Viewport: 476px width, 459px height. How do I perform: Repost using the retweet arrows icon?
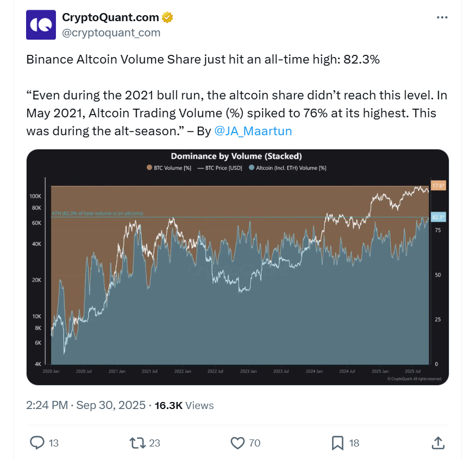point(138,443)
